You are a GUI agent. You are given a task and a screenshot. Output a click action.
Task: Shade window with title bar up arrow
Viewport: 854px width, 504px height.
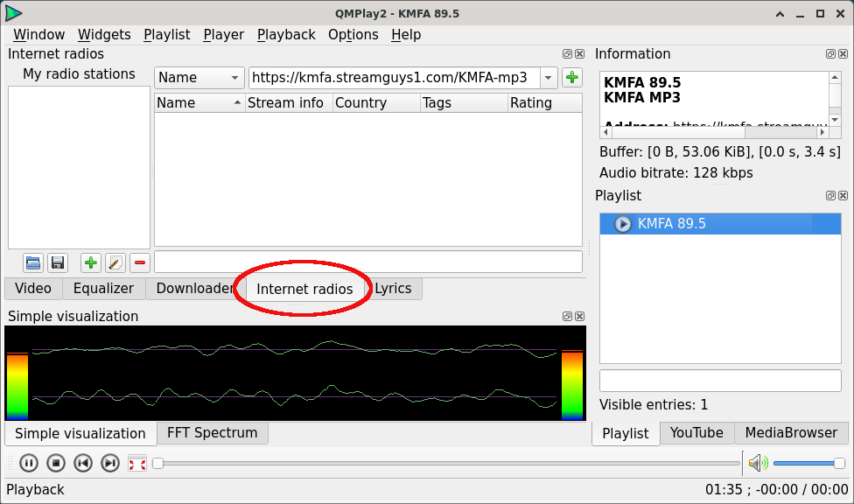(x=780, y=14)
